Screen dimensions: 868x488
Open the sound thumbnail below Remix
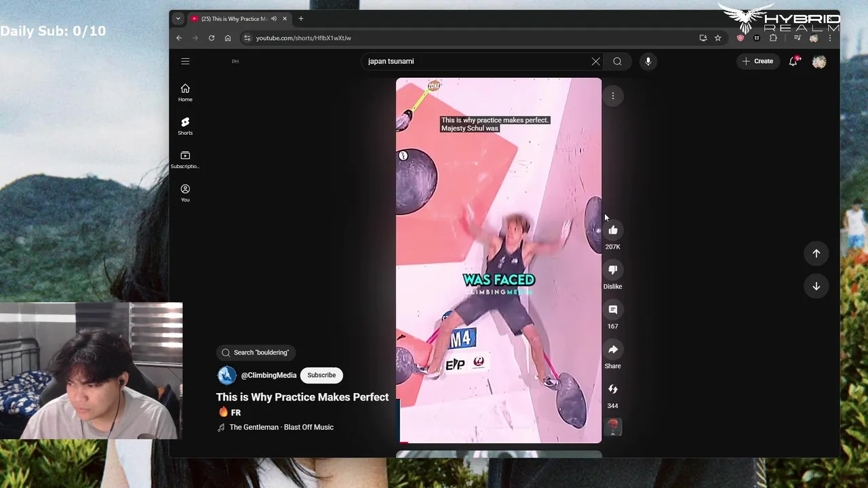click(613, 426)
